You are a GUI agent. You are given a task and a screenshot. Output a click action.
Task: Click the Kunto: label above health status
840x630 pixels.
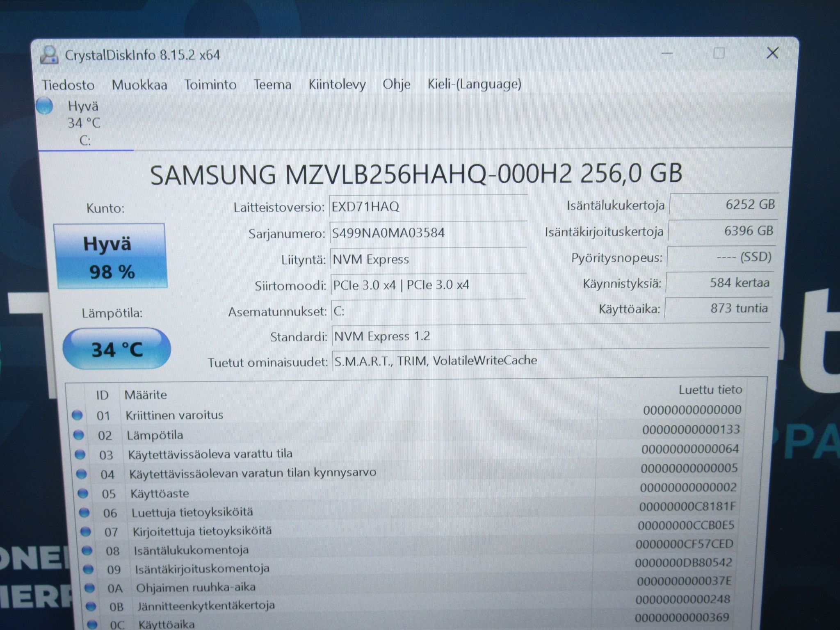click(x=105, y=208)
